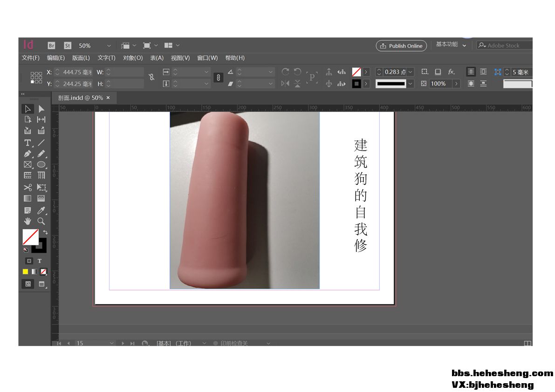
Task: Click the Rectangle Frame tool
Action: pos(27,164)
